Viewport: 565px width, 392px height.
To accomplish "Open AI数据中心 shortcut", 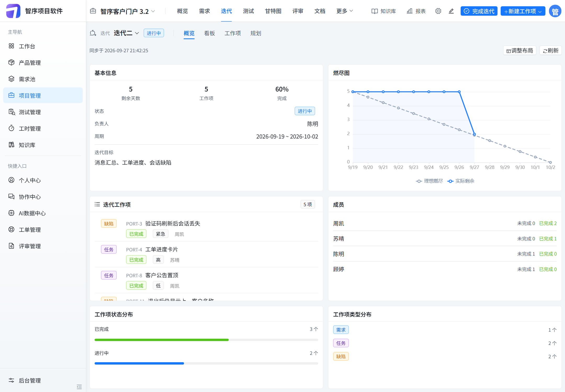I will 43,213.
